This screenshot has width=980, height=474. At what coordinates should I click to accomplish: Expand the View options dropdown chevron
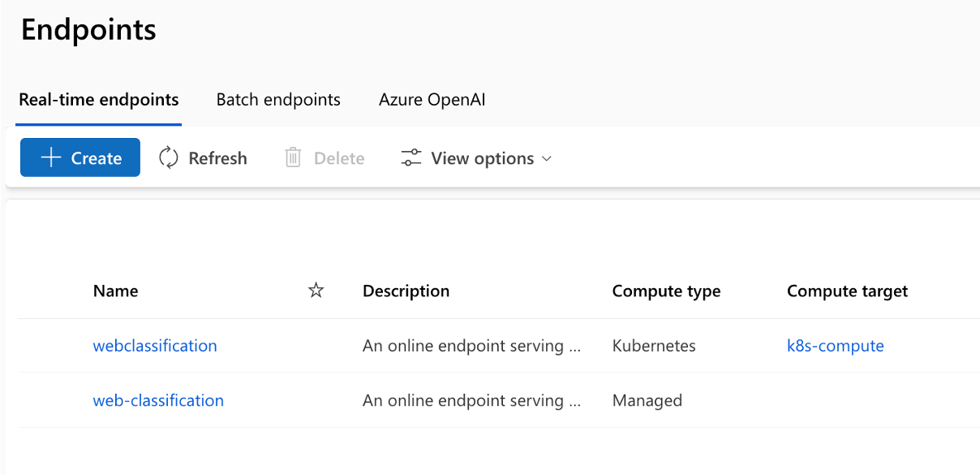coord(547,158)
